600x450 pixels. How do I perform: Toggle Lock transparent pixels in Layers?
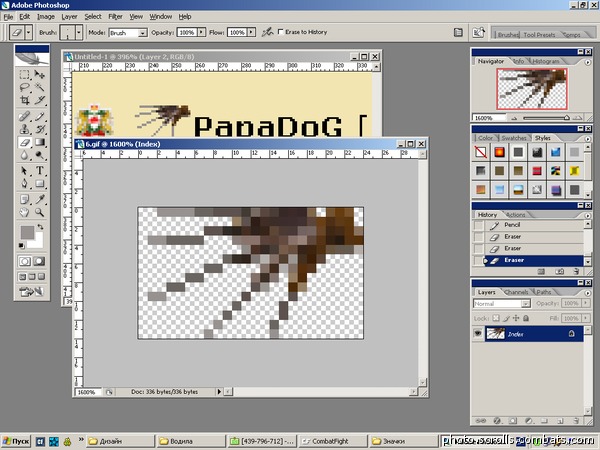496,318
